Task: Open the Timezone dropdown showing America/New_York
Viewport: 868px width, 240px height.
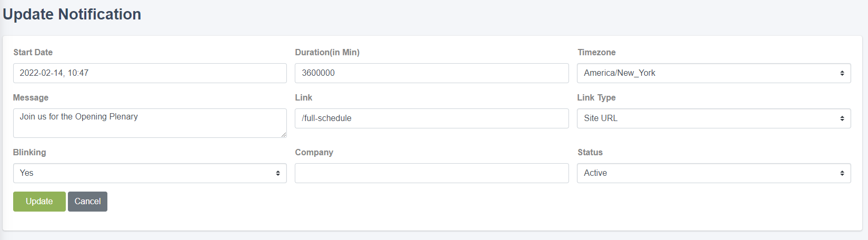Action: (714, 73)
